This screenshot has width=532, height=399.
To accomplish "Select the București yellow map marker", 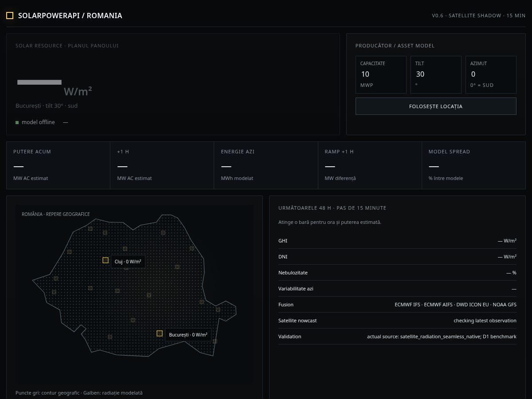I will (160, 333).
